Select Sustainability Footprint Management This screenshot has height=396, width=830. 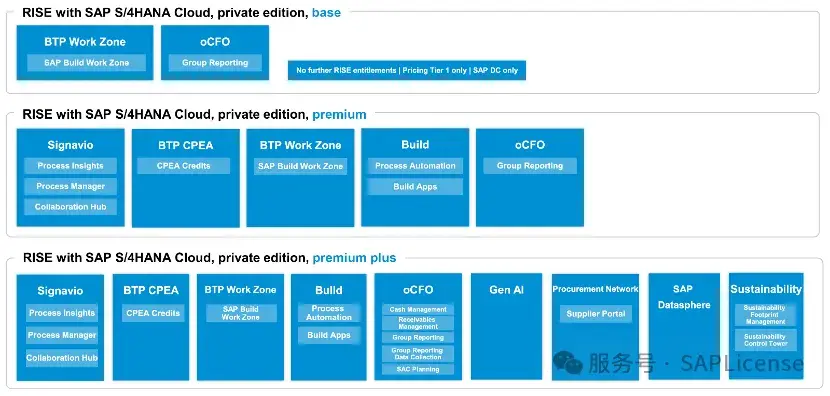click(x=765, y=315)
